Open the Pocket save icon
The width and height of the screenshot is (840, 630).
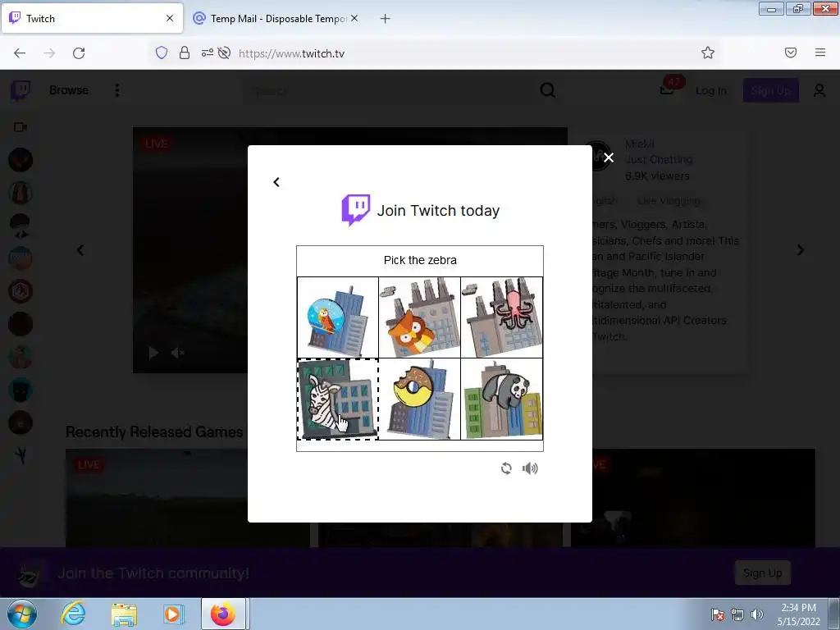791,52
